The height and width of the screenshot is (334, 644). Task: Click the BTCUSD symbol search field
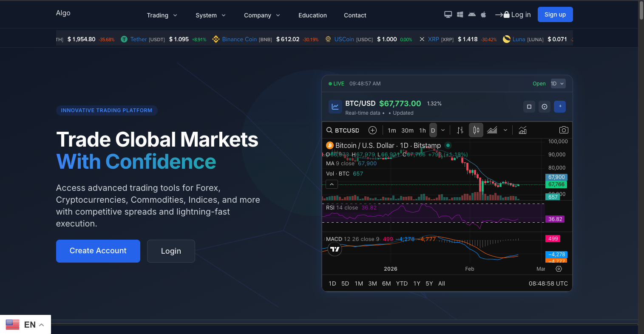pyautogui.click(x=343, y=130)
